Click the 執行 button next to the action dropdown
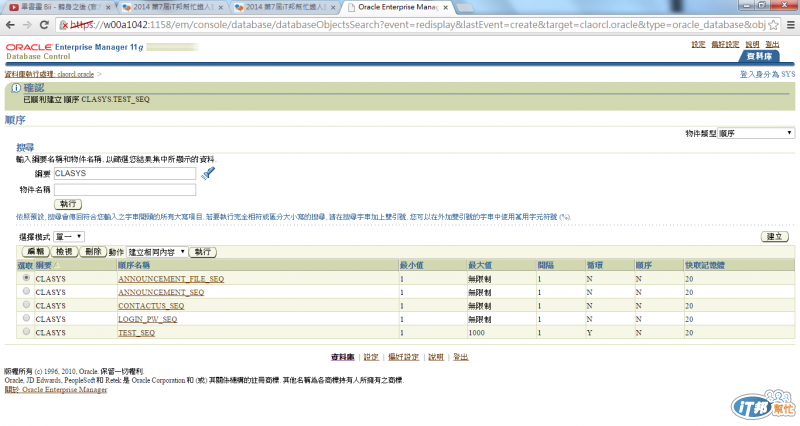Viewport: 800px width, 426px height. pyautogui.click(x=203, y=252)
